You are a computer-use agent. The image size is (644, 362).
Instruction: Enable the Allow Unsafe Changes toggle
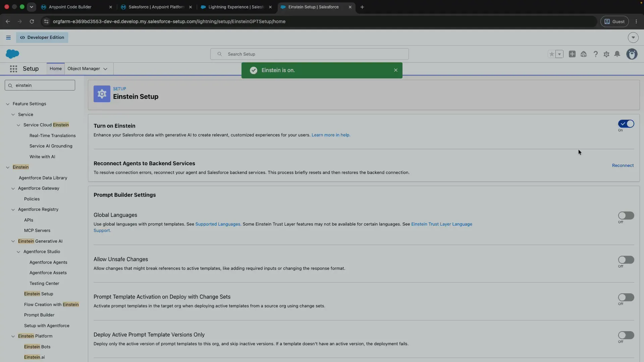point(626,260)
